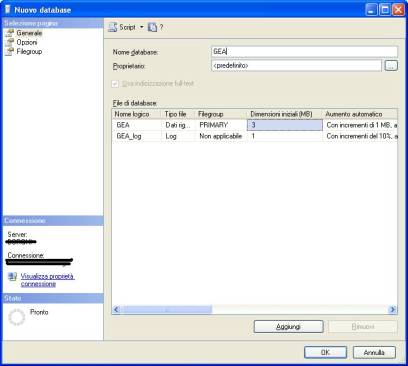Open the Opzioni page
Screen dimensions: 408x366
pyautogui.click(x=27, y=42)
